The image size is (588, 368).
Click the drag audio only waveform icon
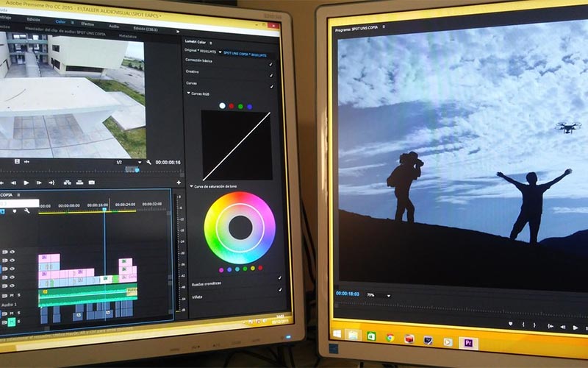coord(26,162)
